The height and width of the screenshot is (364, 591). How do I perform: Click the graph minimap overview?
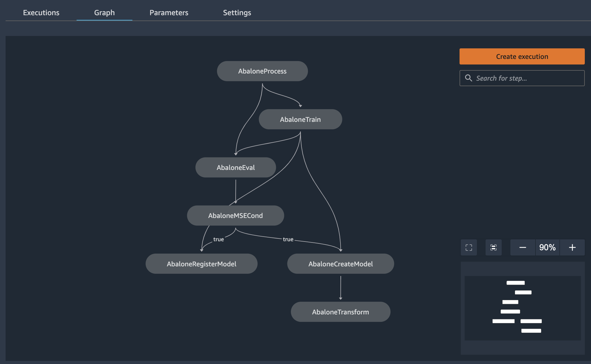pyautogui.click(x=522, y=308)
